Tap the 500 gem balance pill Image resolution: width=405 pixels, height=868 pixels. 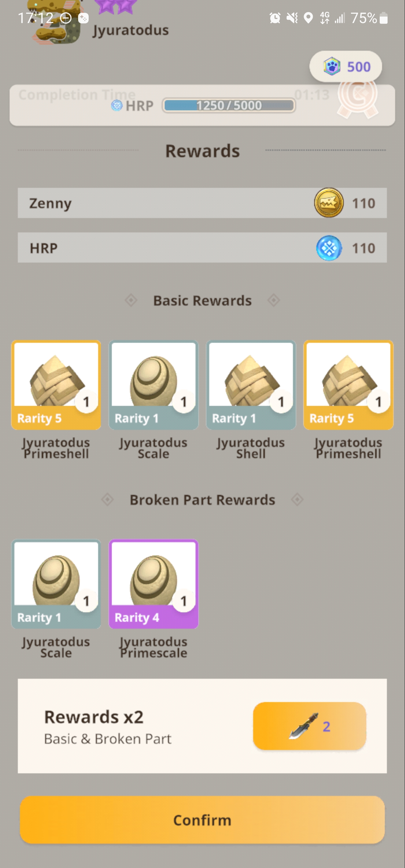point(346,66)
